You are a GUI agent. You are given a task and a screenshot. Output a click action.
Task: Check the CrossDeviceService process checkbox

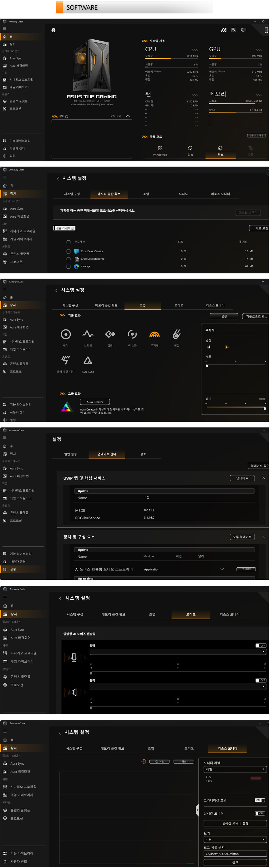coord(69,251)
